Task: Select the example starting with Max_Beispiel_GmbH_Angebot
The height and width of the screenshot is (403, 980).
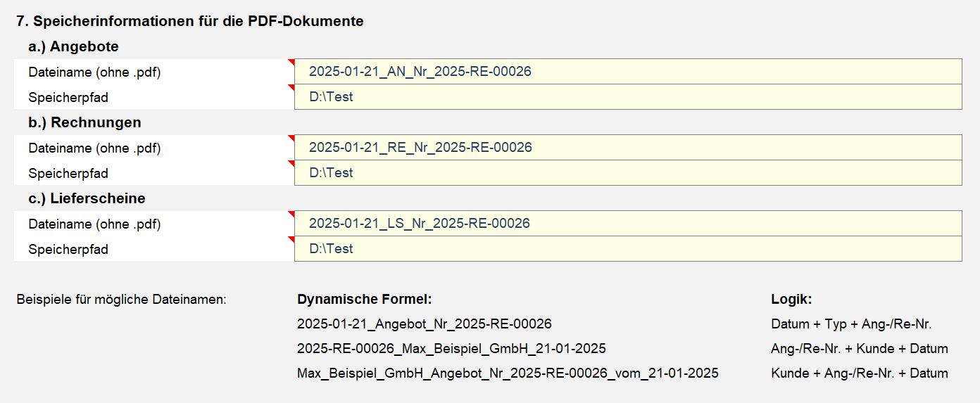Action: [x=508, y=373]
